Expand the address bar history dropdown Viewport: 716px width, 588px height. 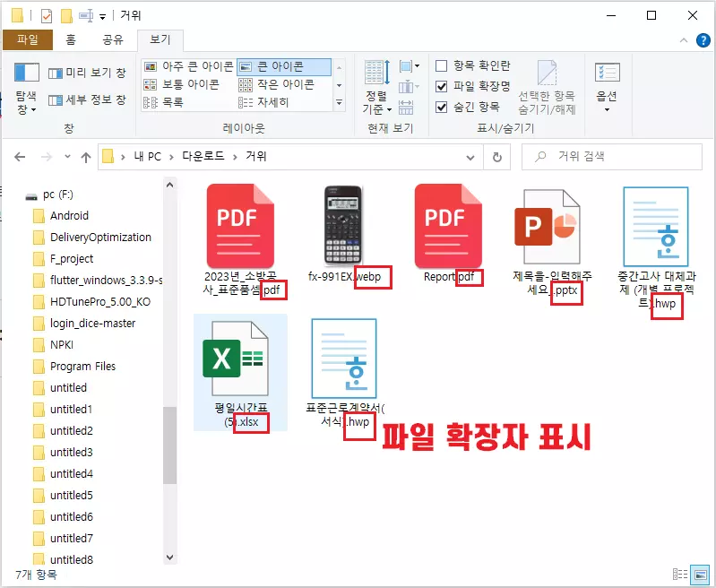click(x=470, y=158)
